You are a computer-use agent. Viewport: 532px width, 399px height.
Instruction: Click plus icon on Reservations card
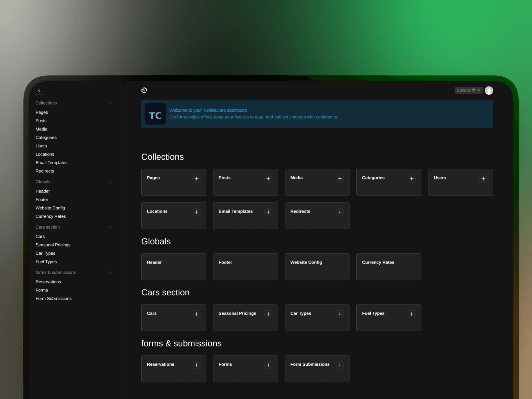pyautogui.click(x=196, y=365)
